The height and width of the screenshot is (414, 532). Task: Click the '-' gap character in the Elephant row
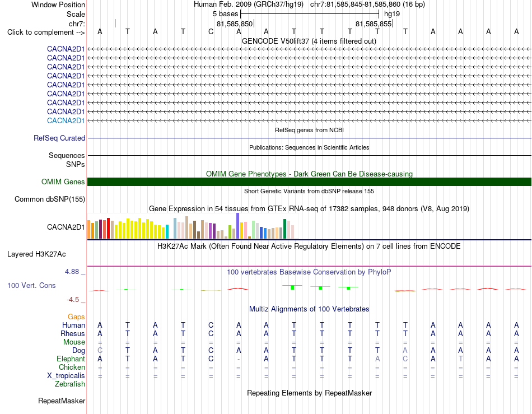(x=239, y=359)
